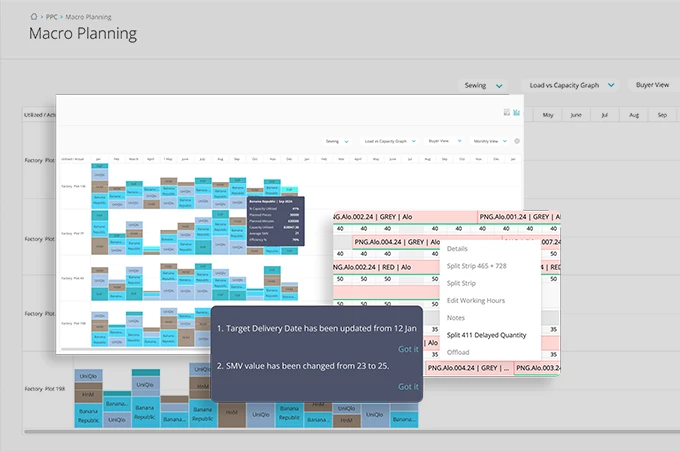
Task: Select Details from the context menu
Action: [457, 248]
